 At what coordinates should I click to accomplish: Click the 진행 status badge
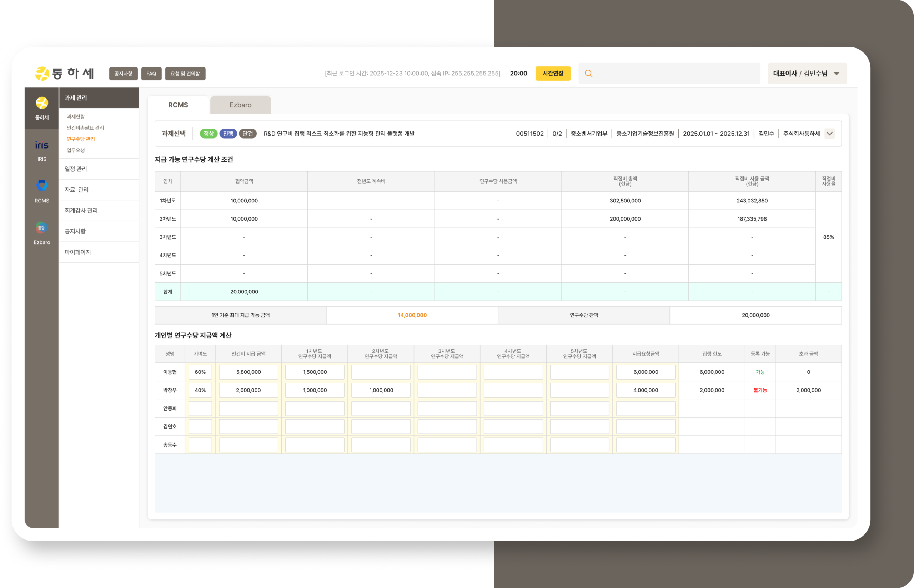coord(228,134)
